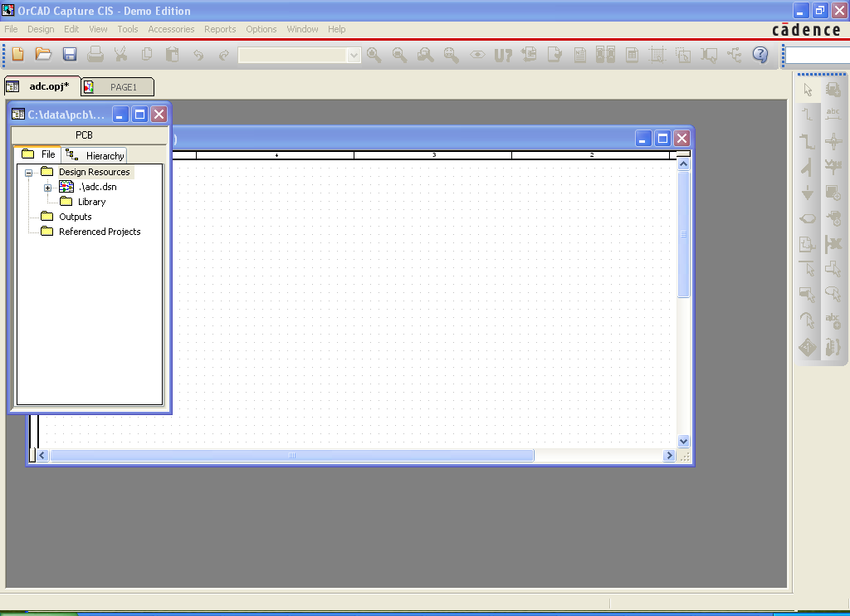Choose the Place Power symbol tool

click(833, 167)
